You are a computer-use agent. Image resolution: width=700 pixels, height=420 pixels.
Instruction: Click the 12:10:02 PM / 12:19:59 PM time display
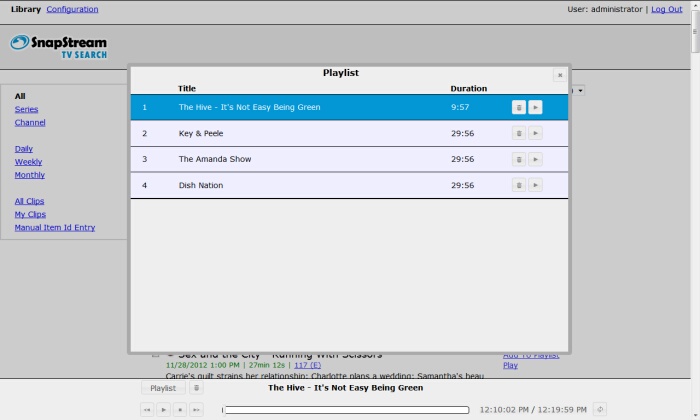(533, 410)
